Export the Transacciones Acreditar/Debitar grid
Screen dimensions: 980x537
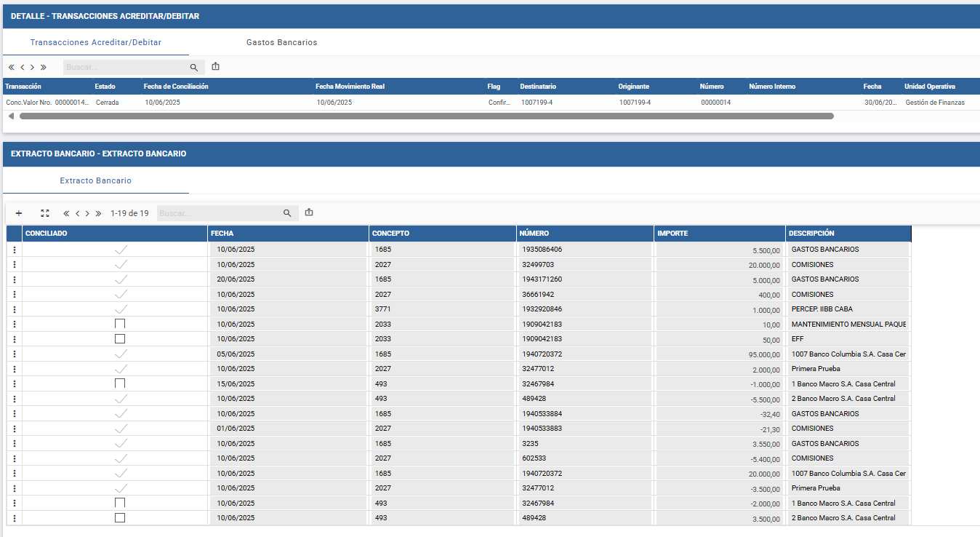click(x=215, y=66)
